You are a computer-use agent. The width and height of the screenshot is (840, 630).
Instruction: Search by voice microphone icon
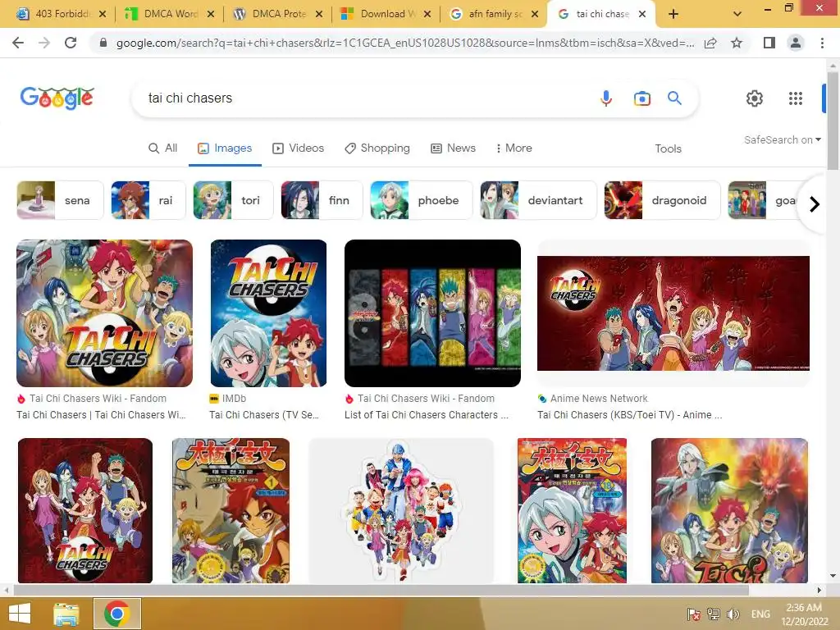(606, 98)
